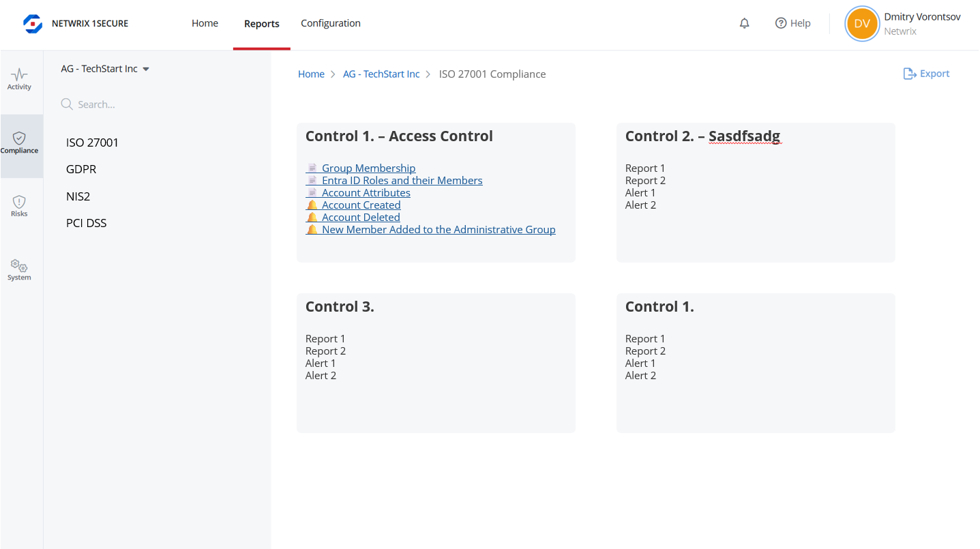
Task: Open the DV user avatar
Action: pyautogui.click(x=862, y=24)
